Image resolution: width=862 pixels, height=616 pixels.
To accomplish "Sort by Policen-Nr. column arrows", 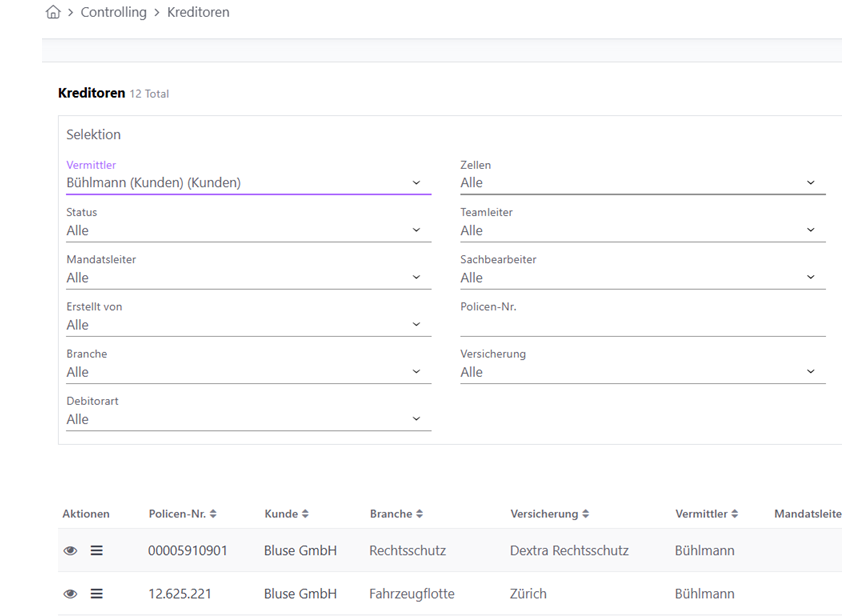I will (212, 514).
